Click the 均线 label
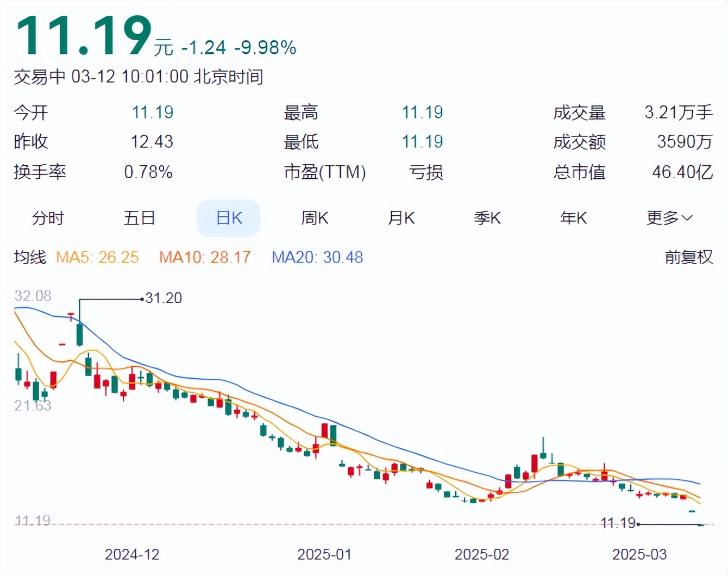The width and height of the screenshot is (728, 576). click(30, 257)
